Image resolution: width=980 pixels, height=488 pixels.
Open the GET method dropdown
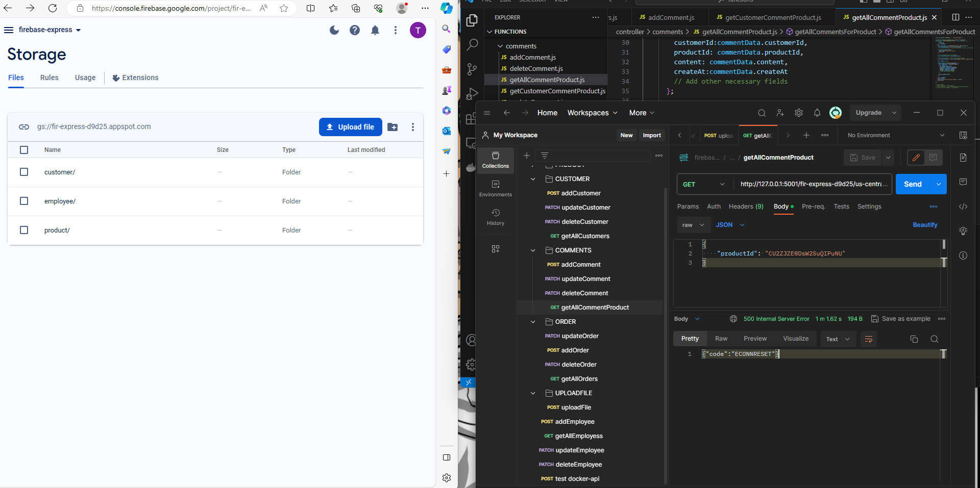704,184
